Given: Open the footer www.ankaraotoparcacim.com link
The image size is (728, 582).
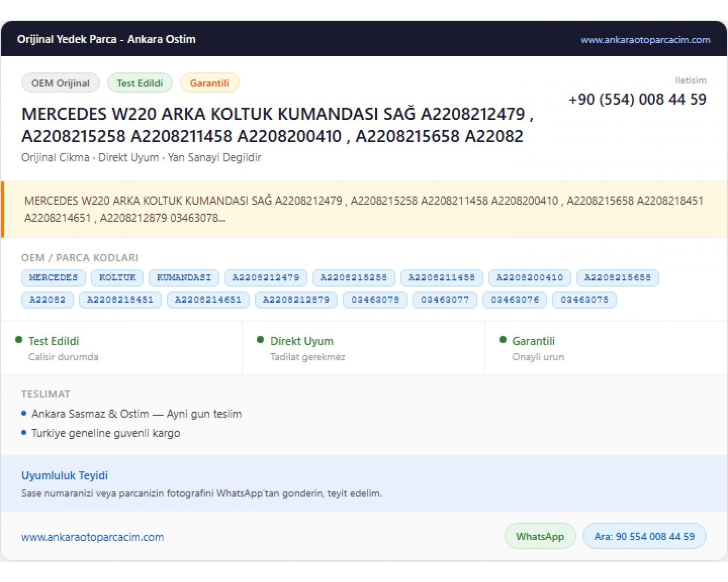Looking at the screenshot, I should (x=93, y=537).
